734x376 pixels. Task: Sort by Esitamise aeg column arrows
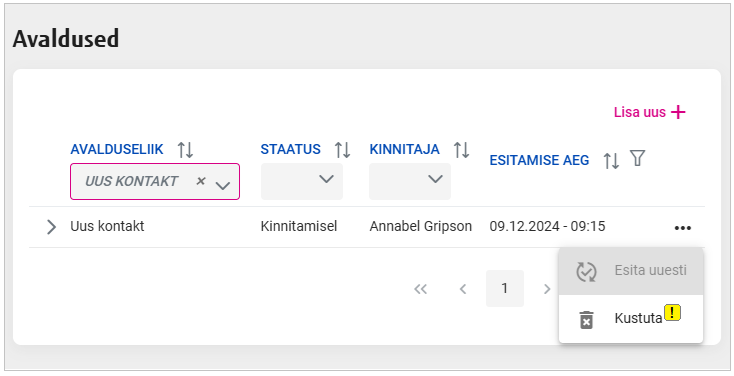[611, 161]
